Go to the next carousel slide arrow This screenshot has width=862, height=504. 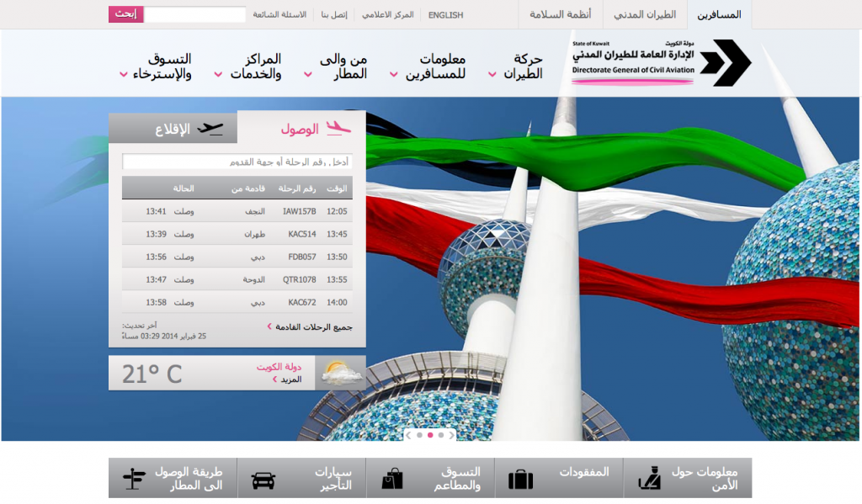coord(451,435)
